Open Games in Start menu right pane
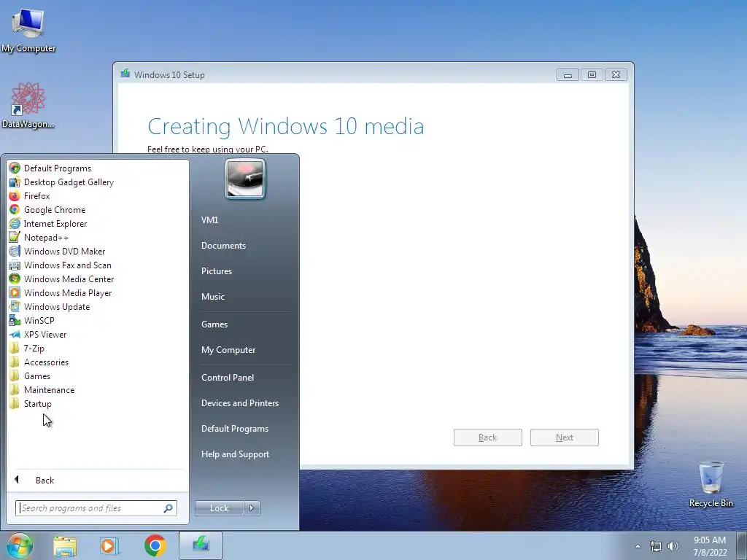Image resolution: width=747 pixels, height=560 pixels. [x=214, y=324]
